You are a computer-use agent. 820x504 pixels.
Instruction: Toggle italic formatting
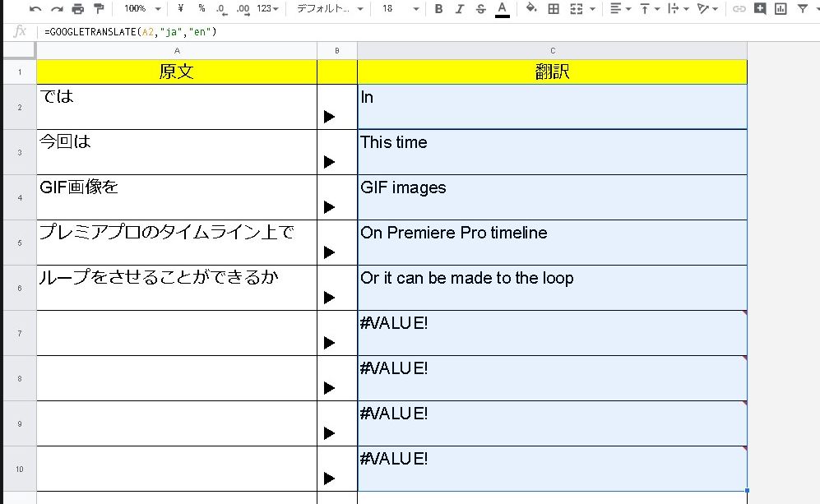[458, 8]
